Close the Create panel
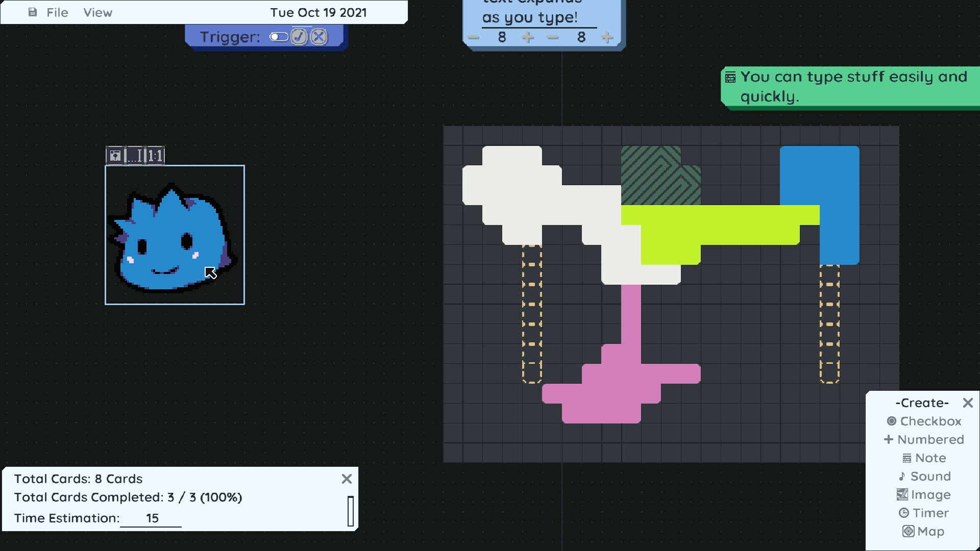This screenshot has height=551, width=980. point(968,403)
